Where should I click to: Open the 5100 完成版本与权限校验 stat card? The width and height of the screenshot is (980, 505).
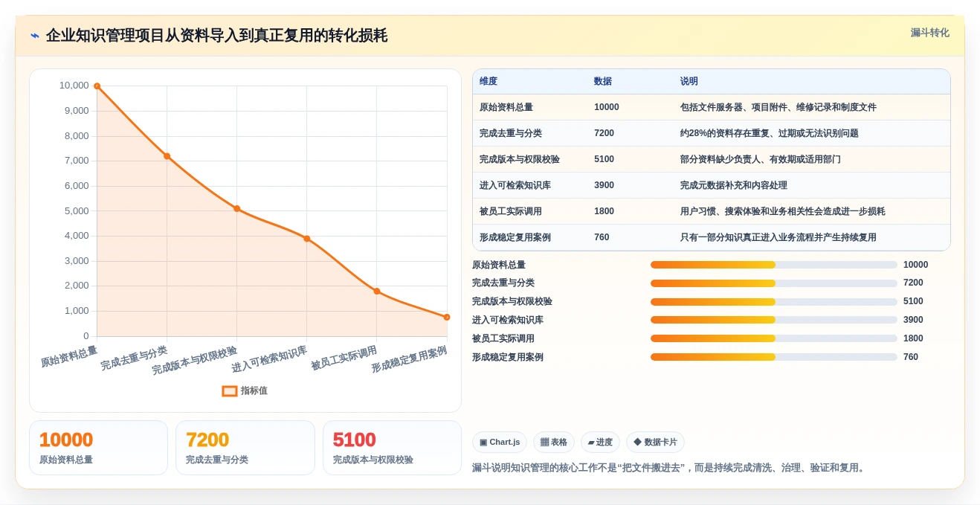click(x=392, y=448)
